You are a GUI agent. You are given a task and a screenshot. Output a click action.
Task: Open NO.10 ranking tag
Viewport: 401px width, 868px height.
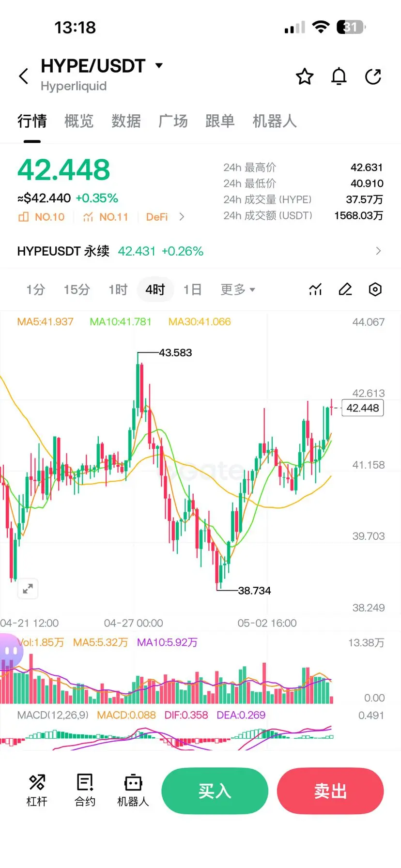[x=41, y=217]
